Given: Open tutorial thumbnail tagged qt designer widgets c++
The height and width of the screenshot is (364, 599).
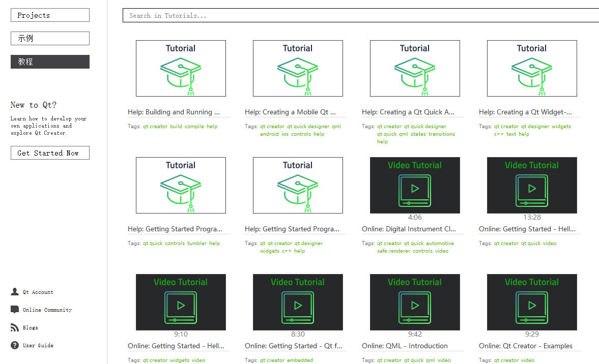Looking at the screenshot, I should [298, 185].
